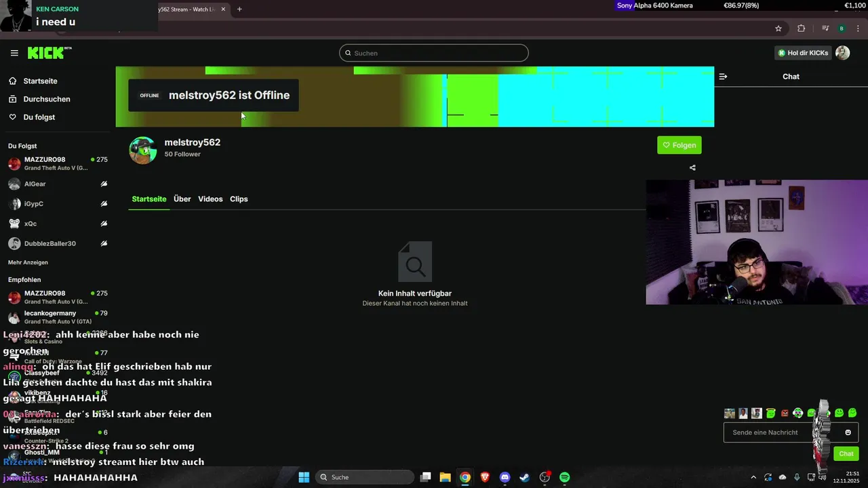Click the Chrome taskbar icon
Viewport: 868px width, 488px height.
coord(465,477)
